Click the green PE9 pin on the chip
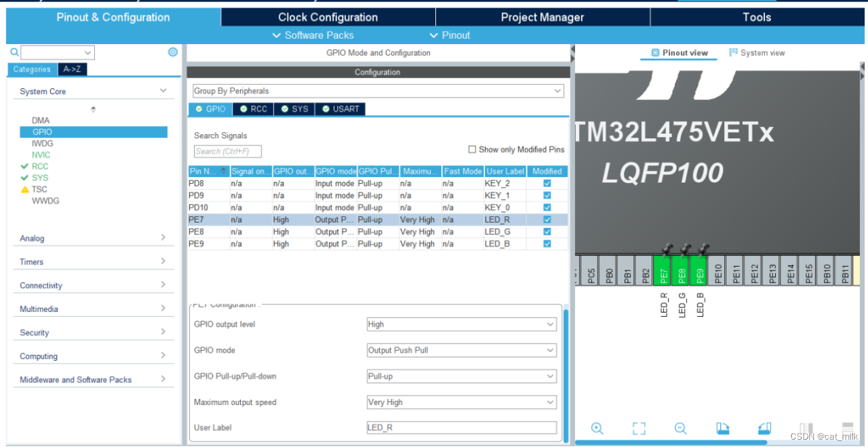 [699, 272]
